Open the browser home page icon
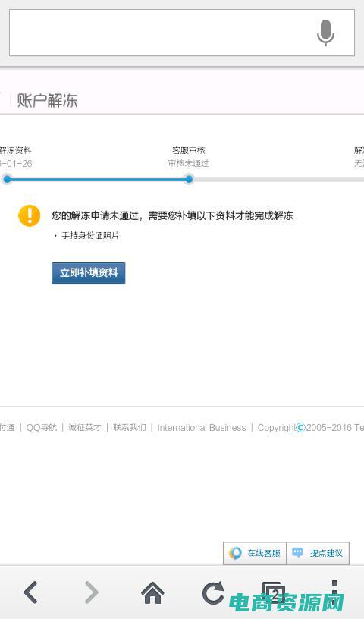 pos(152,592)
